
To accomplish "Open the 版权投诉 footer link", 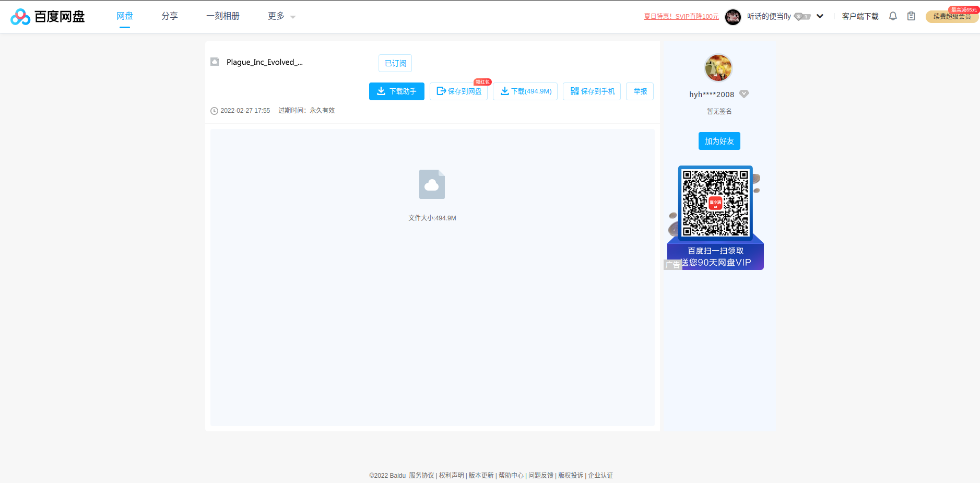I will click(x=571, y=475).
